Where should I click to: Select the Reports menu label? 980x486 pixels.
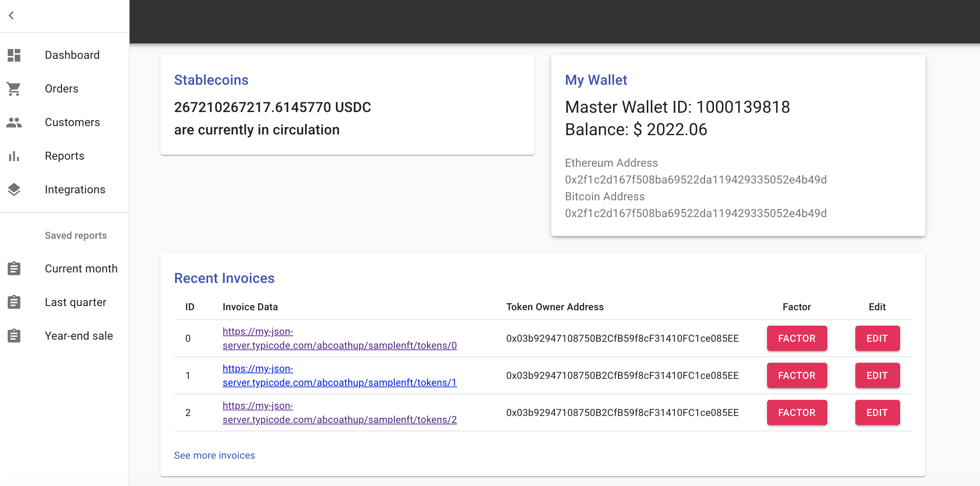(x=64, y=156)
